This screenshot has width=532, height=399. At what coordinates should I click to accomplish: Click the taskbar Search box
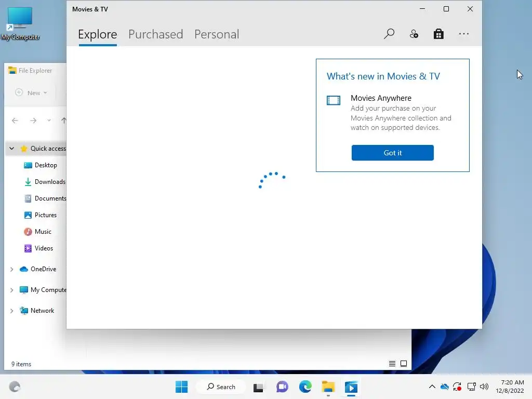[221, 387]
